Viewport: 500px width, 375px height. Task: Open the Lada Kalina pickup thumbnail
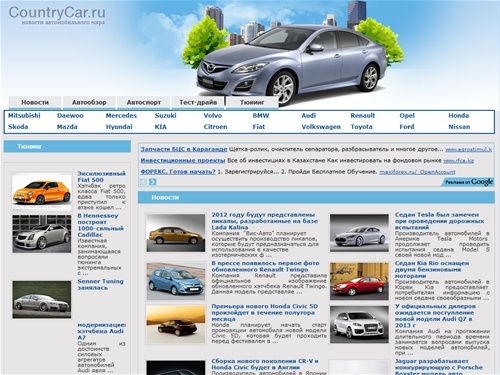point(176,233)
